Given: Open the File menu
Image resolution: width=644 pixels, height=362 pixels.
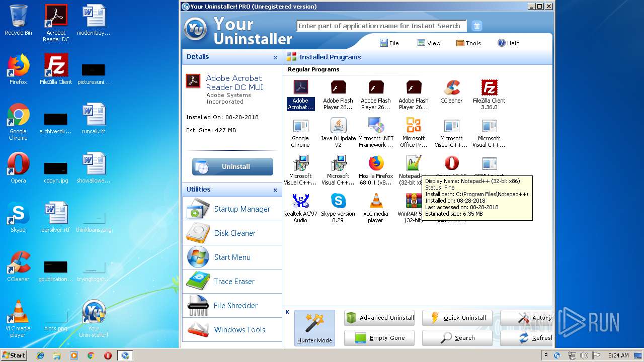Looking at the screenshot, I should (389, 43).
